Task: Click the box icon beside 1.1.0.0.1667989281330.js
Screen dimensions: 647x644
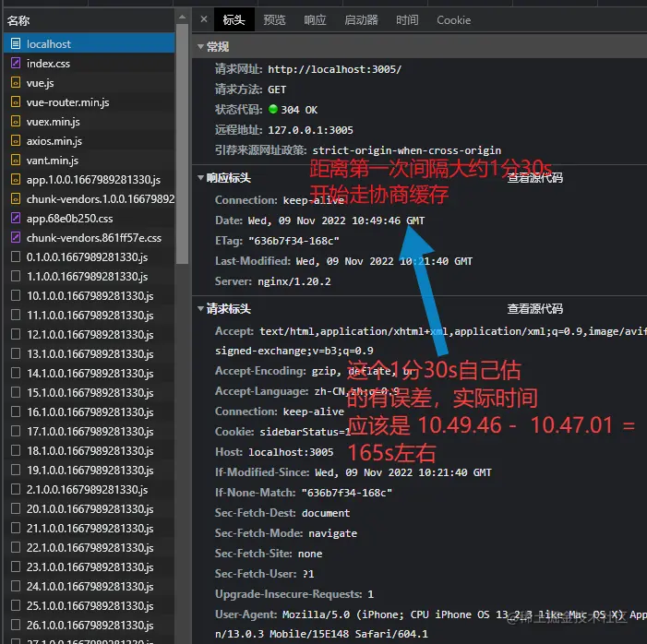Action: [x=16, y=277]
